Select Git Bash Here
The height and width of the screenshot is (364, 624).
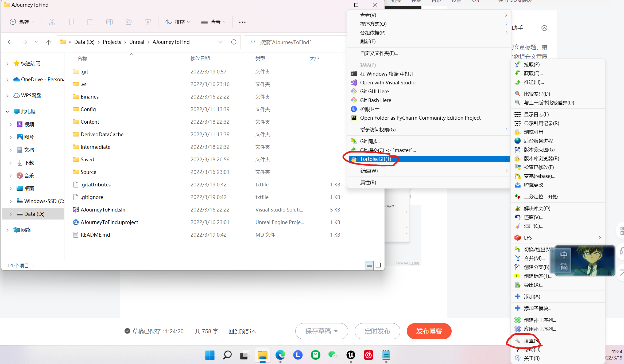click(375, 100)
